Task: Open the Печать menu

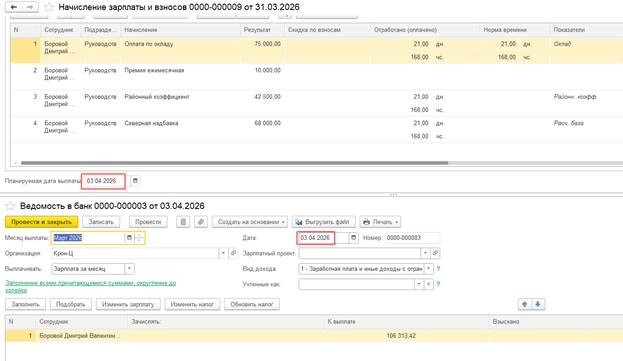Action: pyautogui.click(x=380, y=222)
